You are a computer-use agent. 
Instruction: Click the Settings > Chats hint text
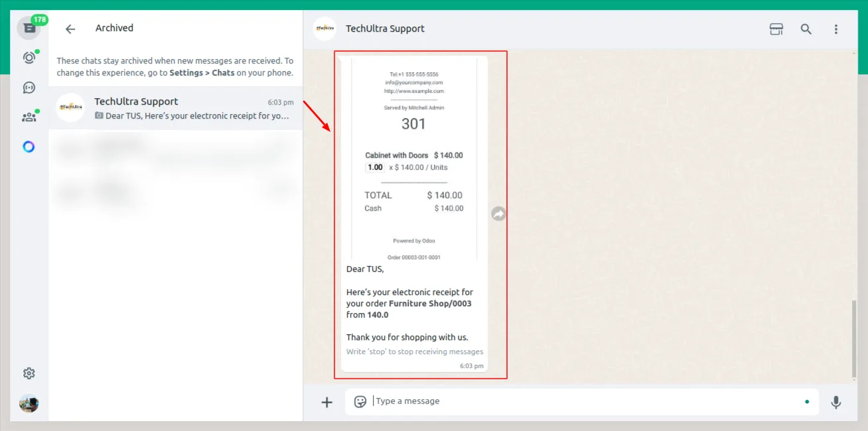point(202,73)
